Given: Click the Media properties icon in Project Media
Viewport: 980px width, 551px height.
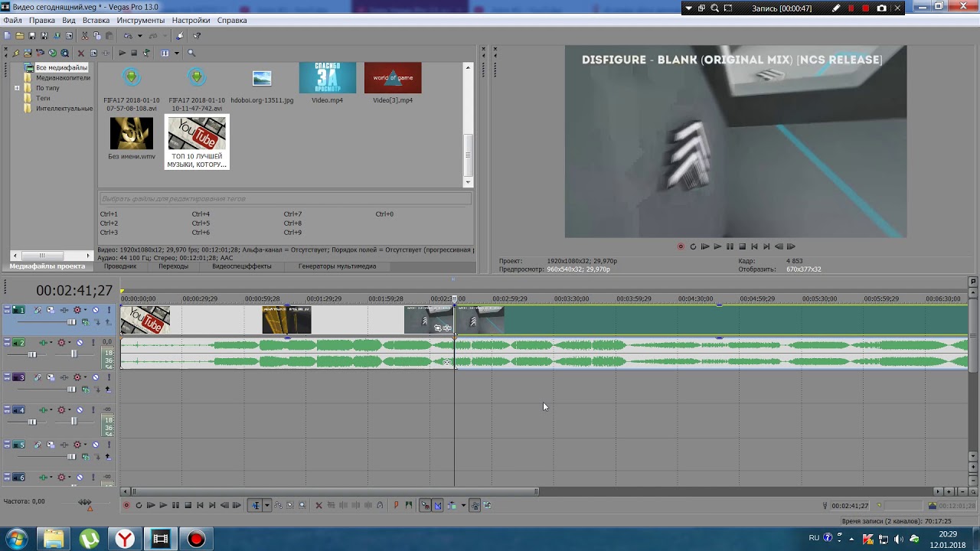Looking at the screenshot, I should click(x=93, y=53).
